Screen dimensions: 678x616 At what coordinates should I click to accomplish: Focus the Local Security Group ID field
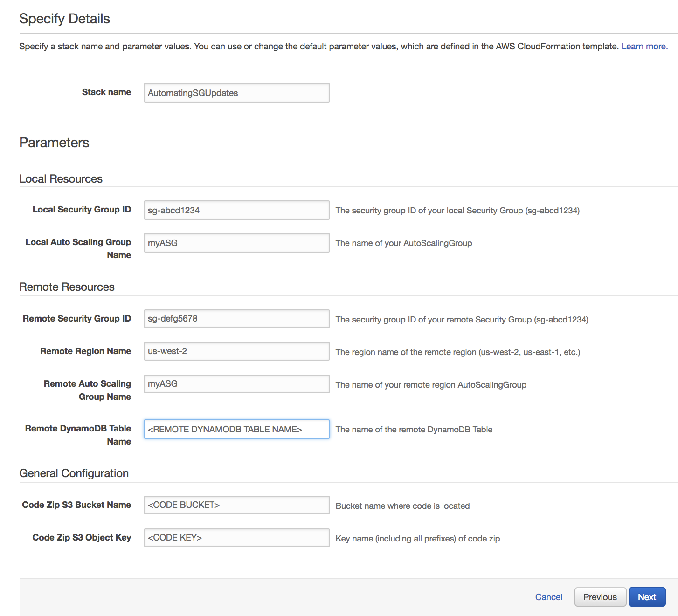coord(236,210)
